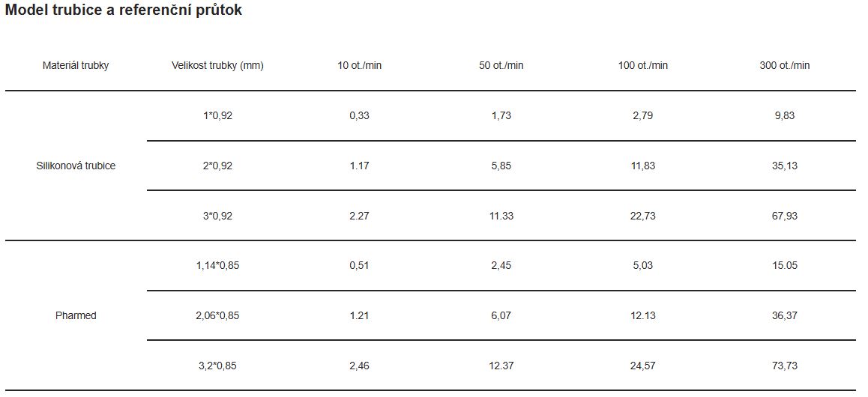Select the 100 ot./min column header
The width and height of the screenshot is (868, 397).
pyautogui.click(x=642, y=65)
